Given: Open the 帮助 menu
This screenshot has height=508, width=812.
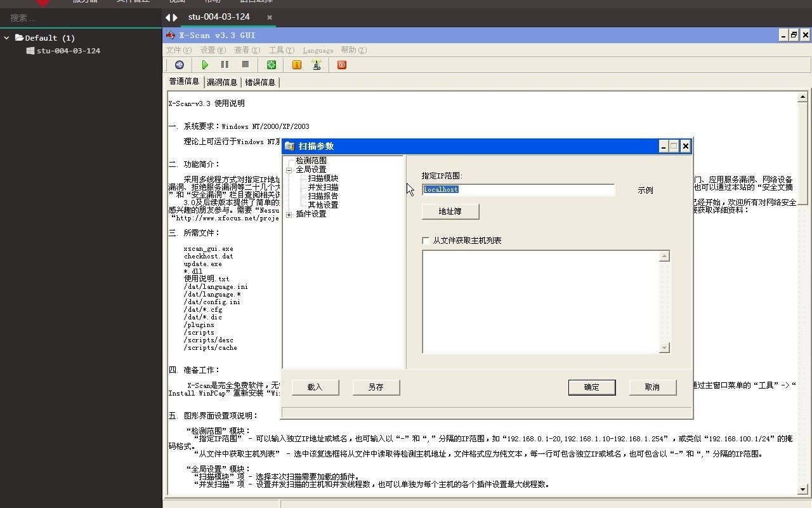Looking at the screenshot, I should coord(353,50).
